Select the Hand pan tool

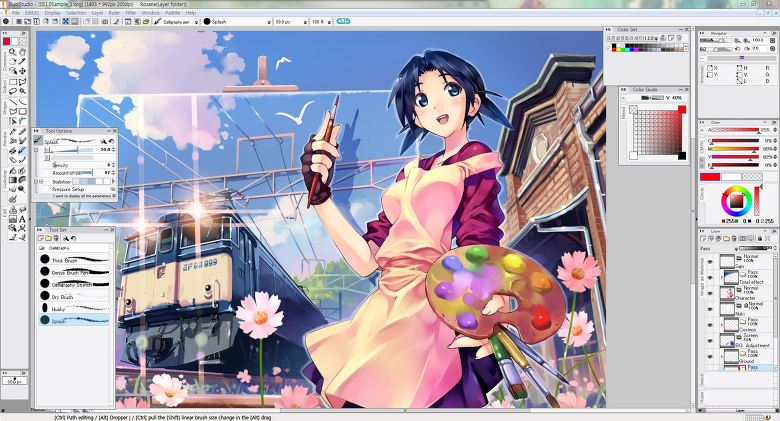tap(22, 52)
